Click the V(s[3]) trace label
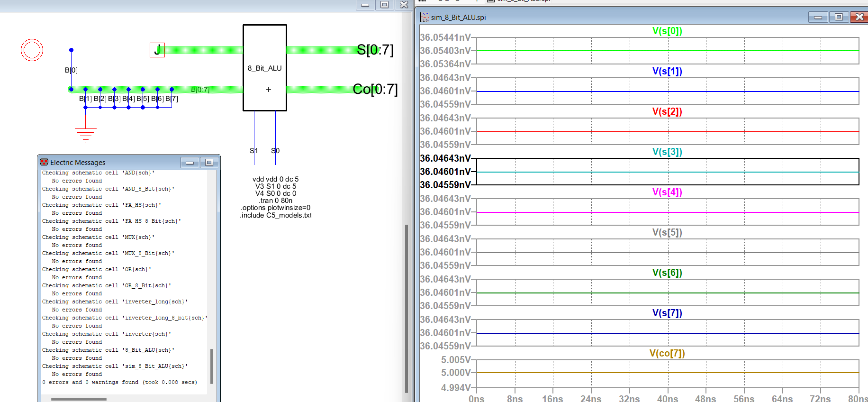Screen dimensions: 868x402 tap(667, 152)
